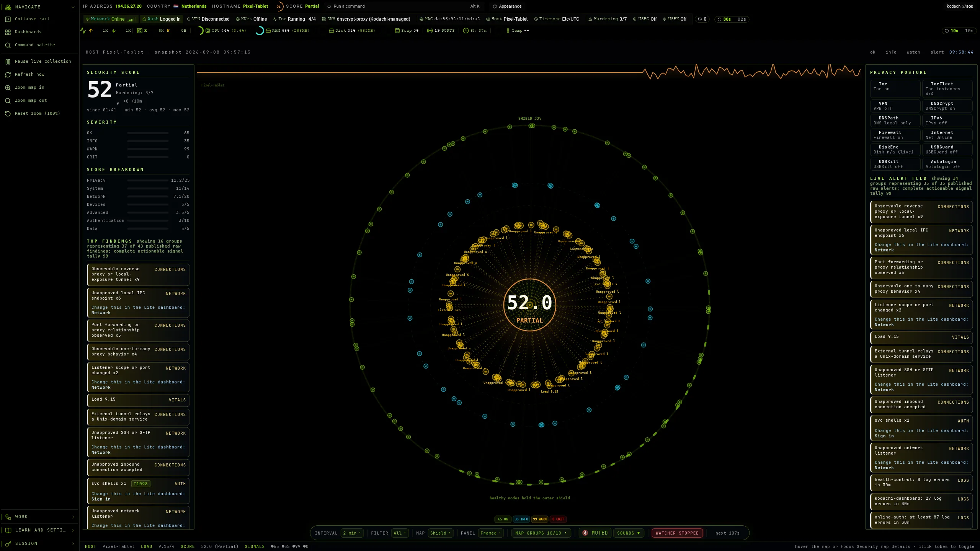This screenshot has height=551, width=980.
Task: Click the VPN Disconnected status chip
Action: click(208, 19)
